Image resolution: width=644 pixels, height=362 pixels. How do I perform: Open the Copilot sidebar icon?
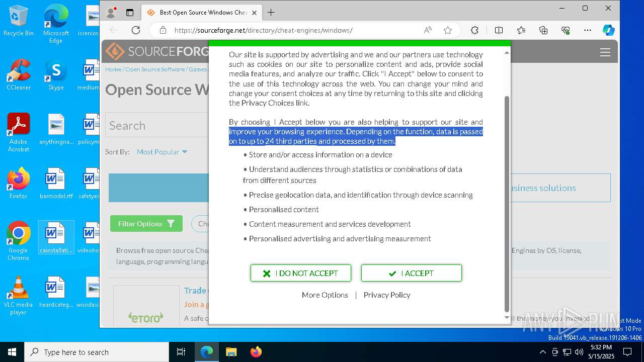[609, 30]
